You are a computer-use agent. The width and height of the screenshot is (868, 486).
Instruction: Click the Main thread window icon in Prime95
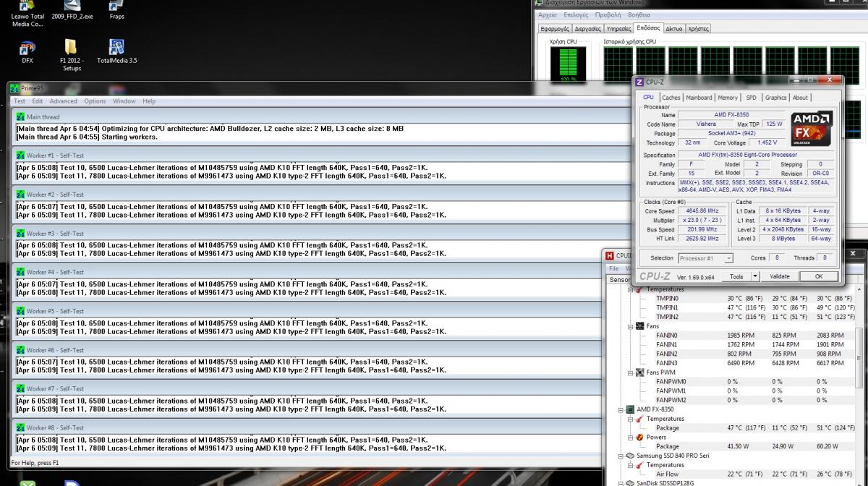coord(20,116)
